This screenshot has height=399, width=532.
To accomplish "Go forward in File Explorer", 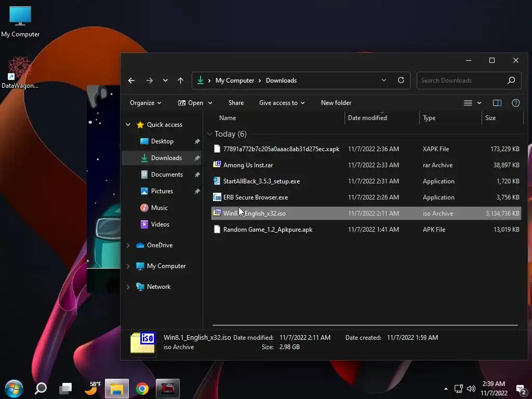I will (149, 81).
